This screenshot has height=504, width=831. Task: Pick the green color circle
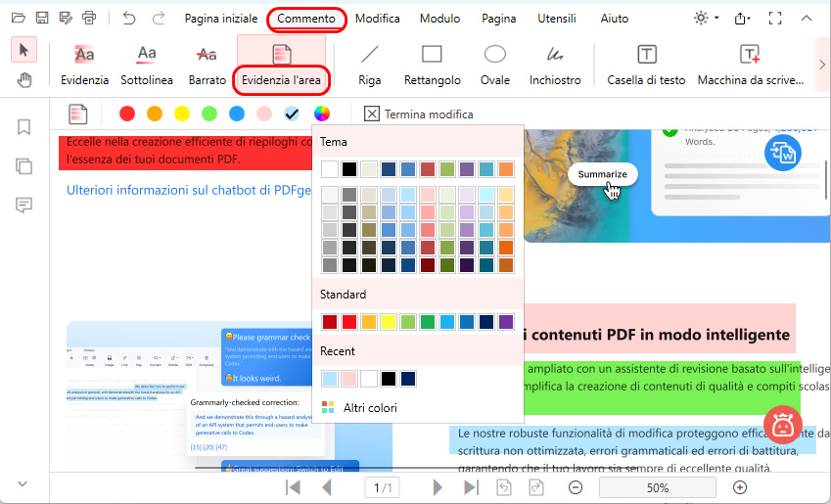coord(209,114)
